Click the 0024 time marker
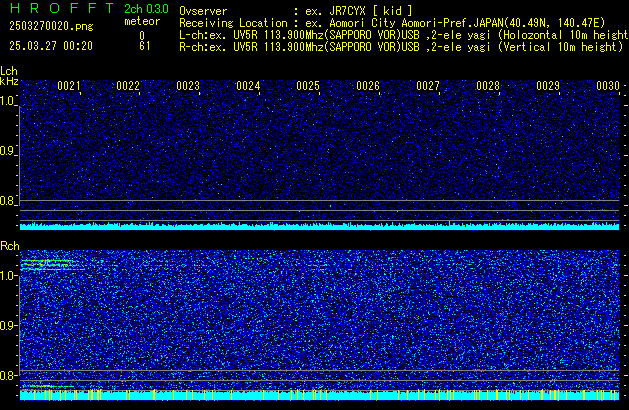 pyautogui.click(x=248, y=86)
